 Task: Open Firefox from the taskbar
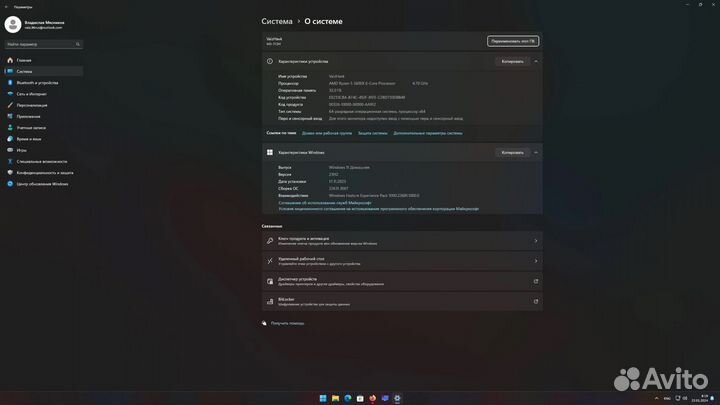click(x=372, y=398)
